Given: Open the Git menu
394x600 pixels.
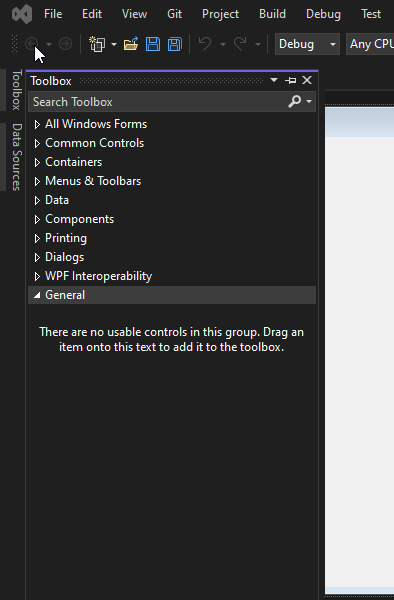Looking at the screenshot, I should pos(174,14).
